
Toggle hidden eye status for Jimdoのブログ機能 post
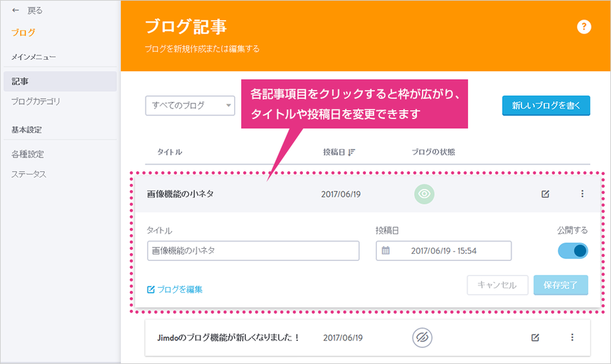pyautogui.click(x=422, y=337)
